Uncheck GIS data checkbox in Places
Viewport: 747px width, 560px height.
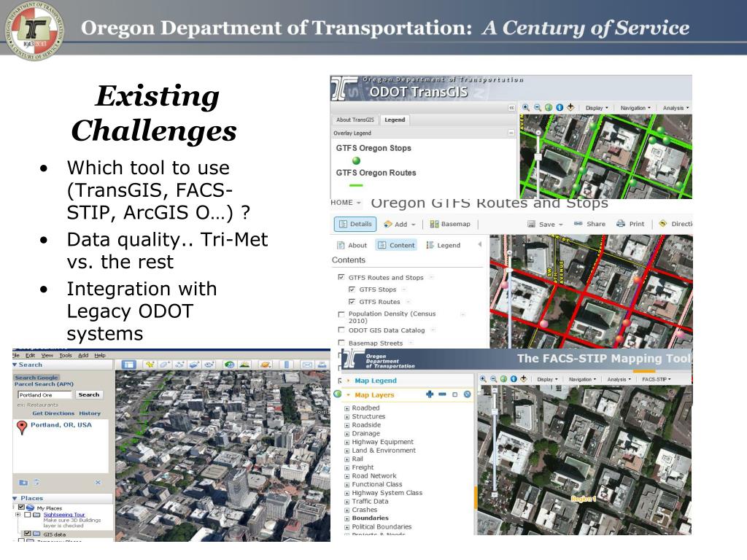point(27,534)
